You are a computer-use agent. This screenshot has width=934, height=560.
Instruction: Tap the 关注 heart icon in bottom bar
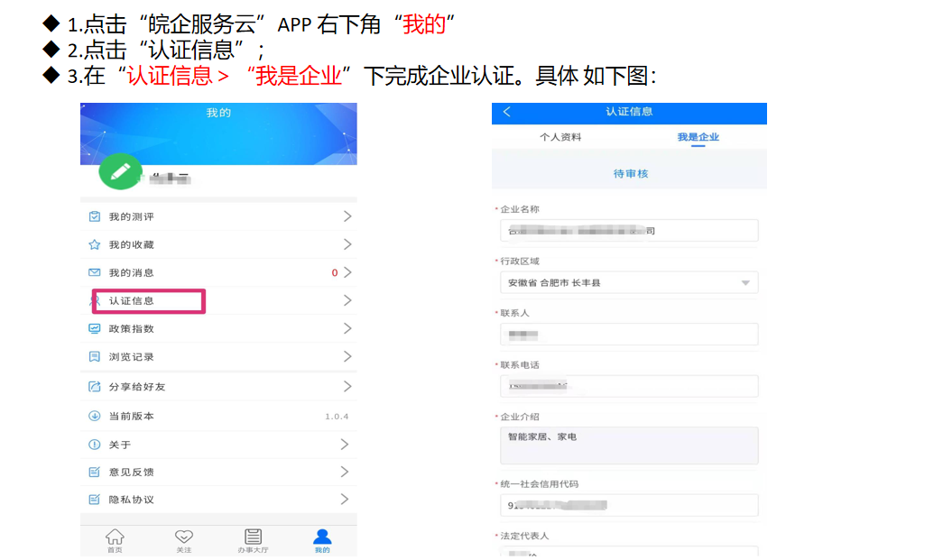(184, 539)
